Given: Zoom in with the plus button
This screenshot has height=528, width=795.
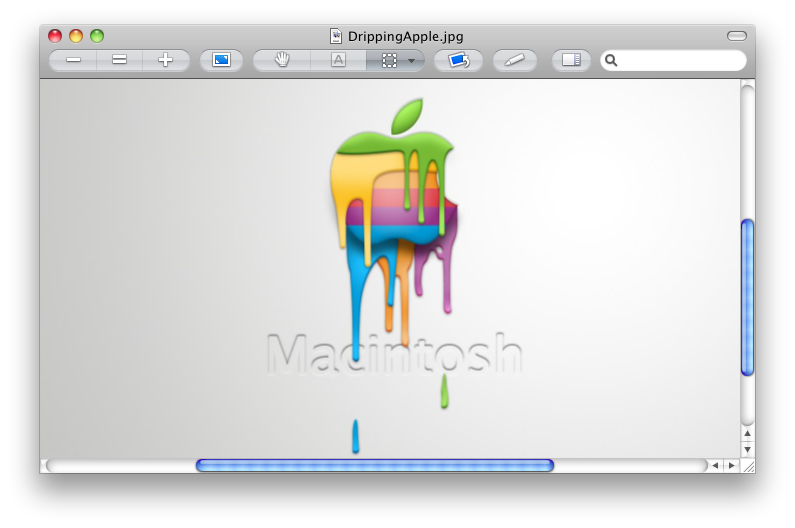Looking at the screenshot, I should (x=165, y=60).
